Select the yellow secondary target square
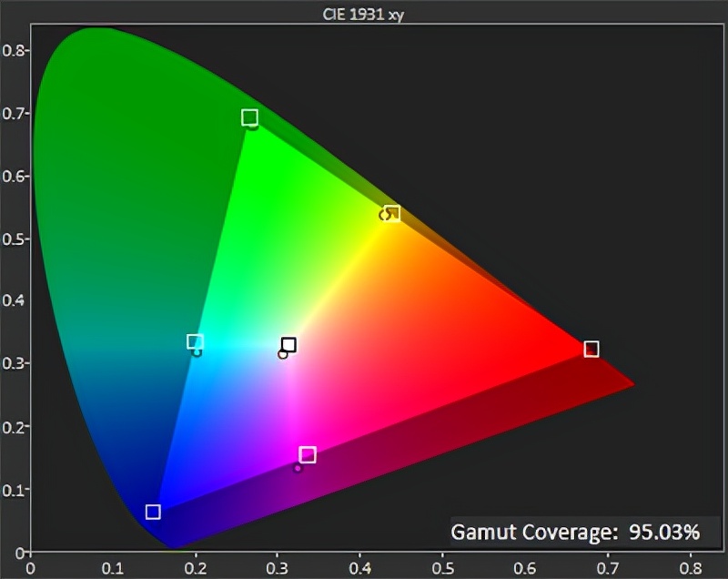The image size is (728, 579). coord(392,214)
